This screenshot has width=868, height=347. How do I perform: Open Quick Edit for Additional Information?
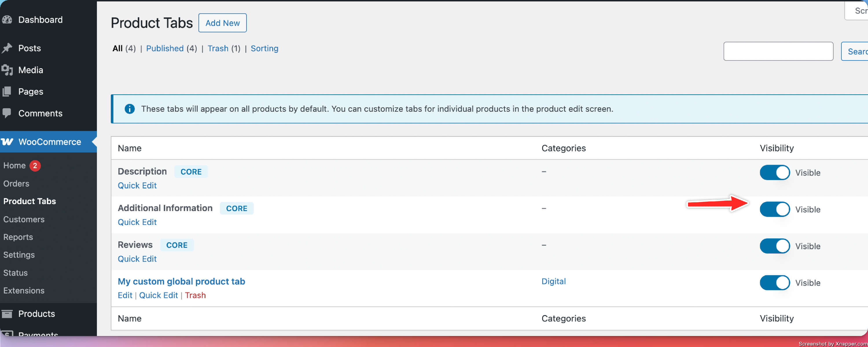point(137,222)
